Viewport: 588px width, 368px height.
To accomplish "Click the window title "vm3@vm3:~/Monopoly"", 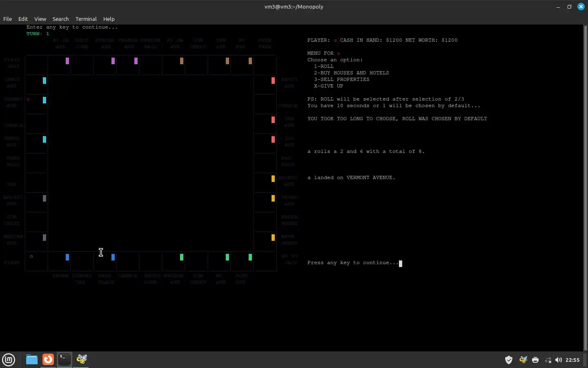I will [x=294, y=7].
